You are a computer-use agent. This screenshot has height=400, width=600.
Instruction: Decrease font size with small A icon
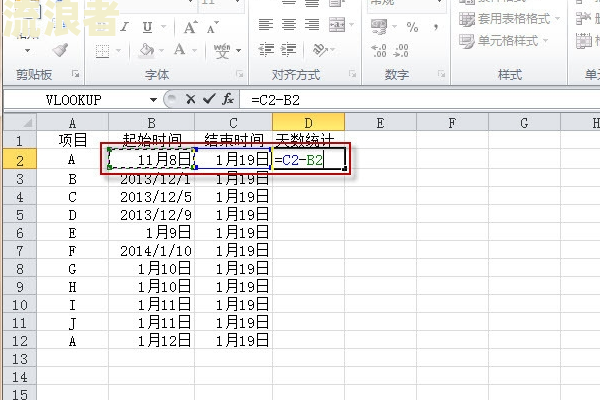point(212,27)
